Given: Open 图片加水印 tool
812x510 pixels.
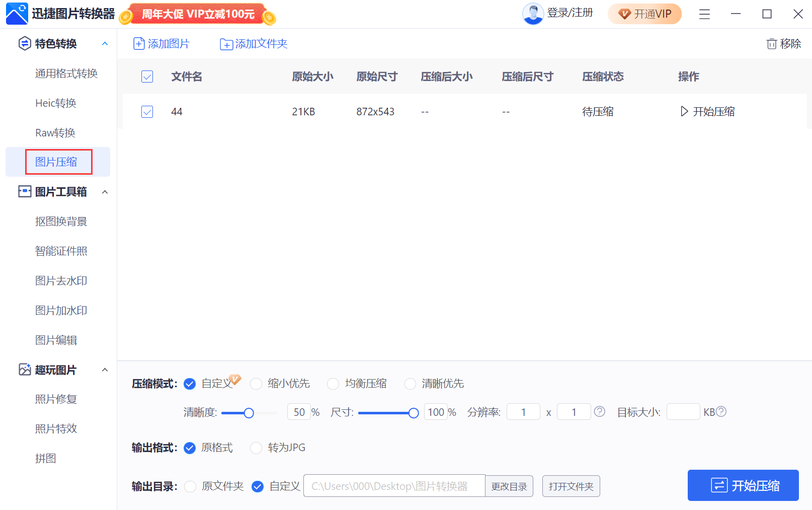Looking at the screenshot, I should 61,311.
